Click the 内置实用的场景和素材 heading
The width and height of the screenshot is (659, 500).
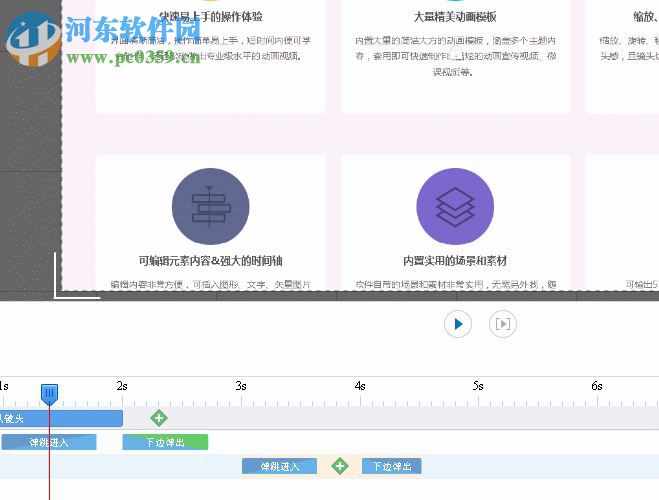455,261
